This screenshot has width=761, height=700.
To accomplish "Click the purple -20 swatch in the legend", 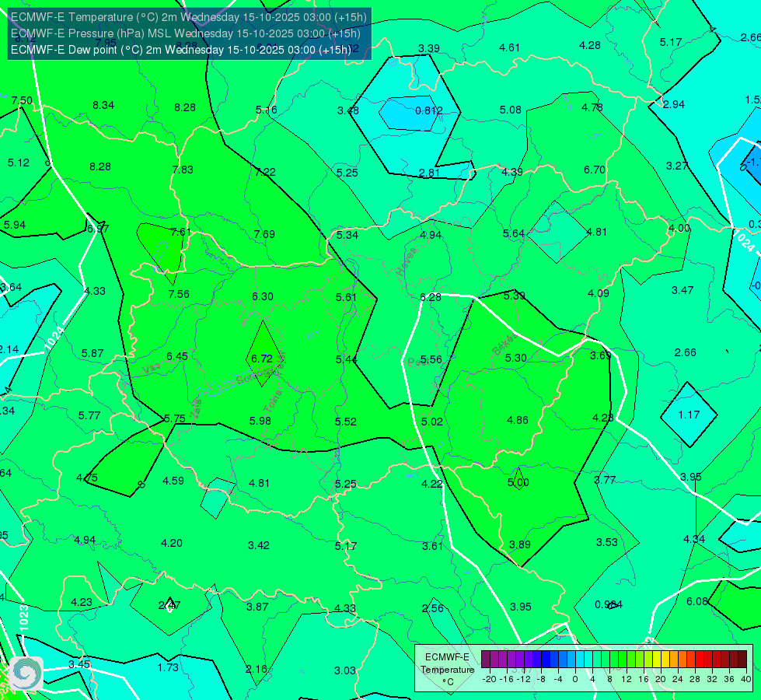I will 486,659.
